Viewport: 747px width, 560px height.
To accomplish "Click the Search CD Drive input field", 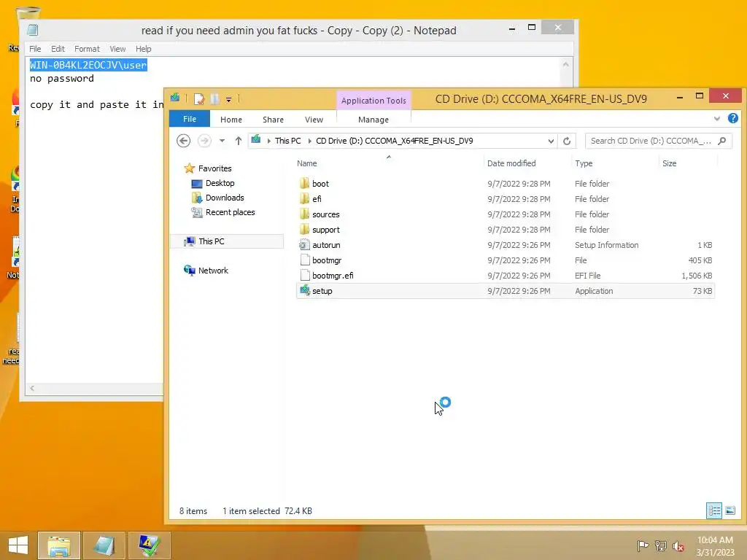I will coord(651,141).
